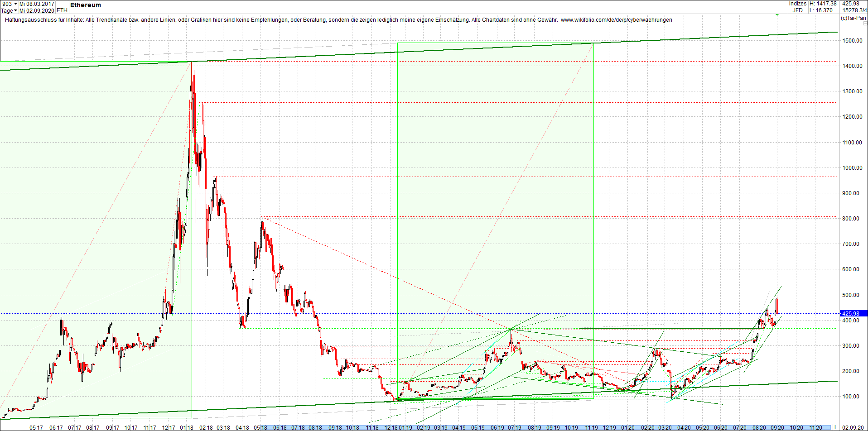Click the JFD data source label
This screenshot has height=431, width=868.
point(798,10)
